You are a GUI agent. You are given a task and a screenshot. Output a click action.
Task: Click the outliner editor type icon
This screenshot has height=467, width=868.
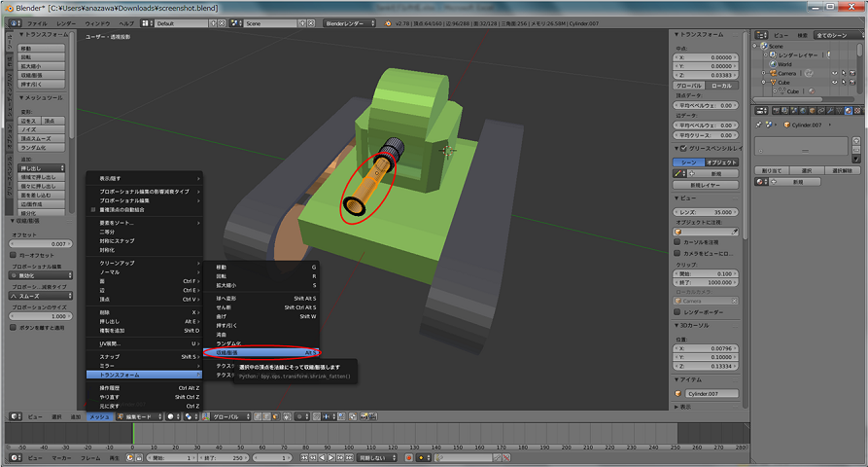pos(759,34)
